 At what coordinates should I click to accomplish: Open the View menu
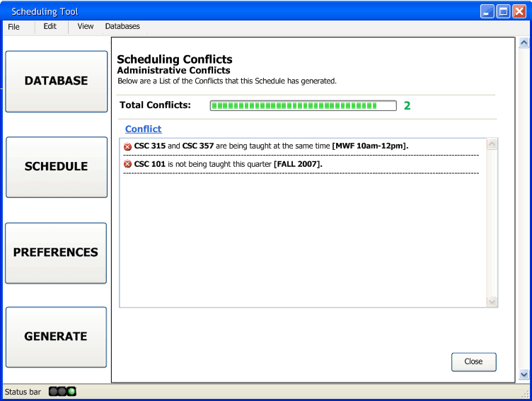click(85, 26)
